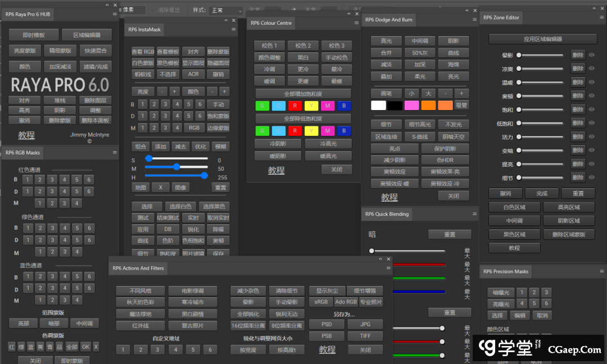
Task: Hide the 细节 zone using its eye icon
Action: tap(592, 178)
